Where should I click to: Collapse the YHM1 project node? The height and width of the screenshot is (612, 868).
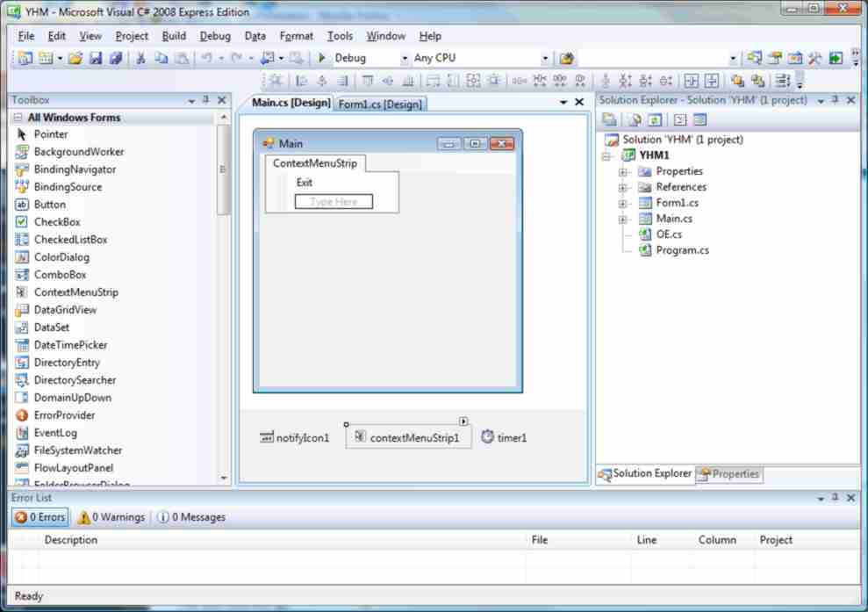point(606,156)
